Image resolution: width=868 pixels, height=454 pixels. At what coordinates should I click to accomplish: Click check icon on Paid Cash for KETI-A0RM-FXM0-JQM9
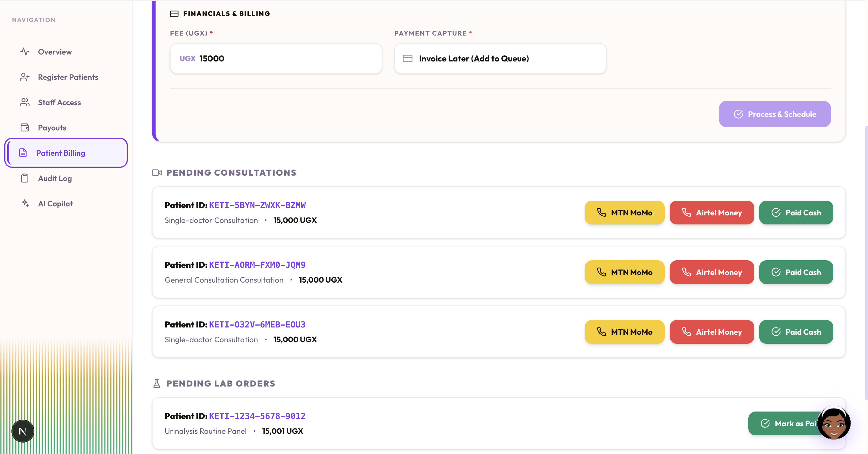(x=776, y=272)
